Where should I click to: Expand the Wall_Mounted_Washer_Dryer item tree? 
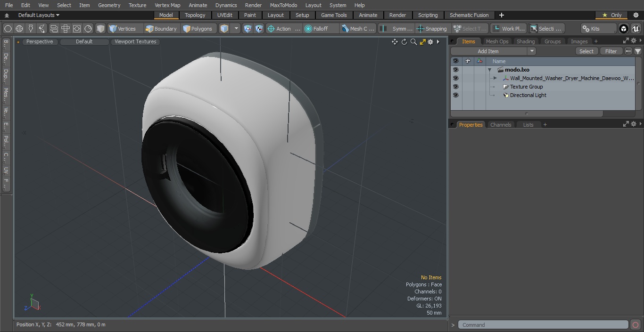(x=495, y=78)
